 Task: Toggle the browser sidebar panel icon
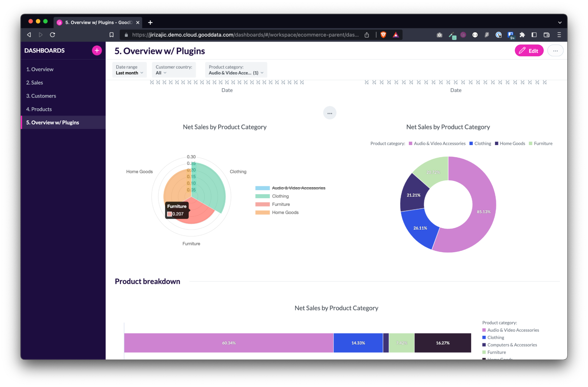[534, 35]
